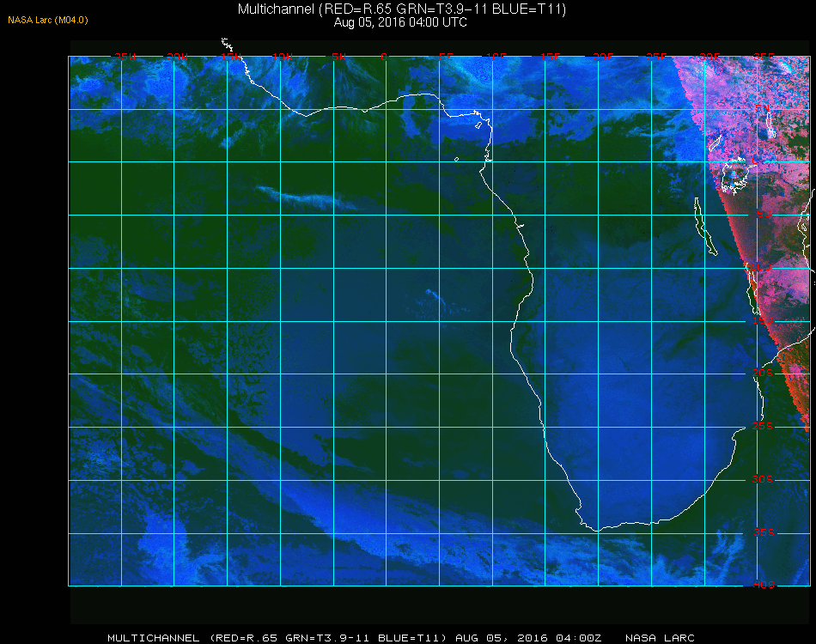
Task: Click the date line "Aug 05, 2016 04:00 UTC"
Action: click(400, 22)
